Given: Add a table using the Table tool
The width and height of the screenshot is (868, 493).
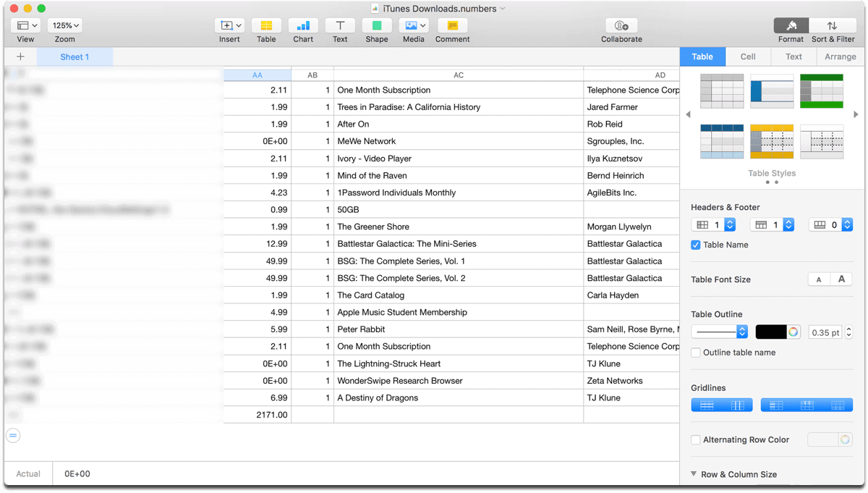Looking at the screenshot, I should 266,25.
